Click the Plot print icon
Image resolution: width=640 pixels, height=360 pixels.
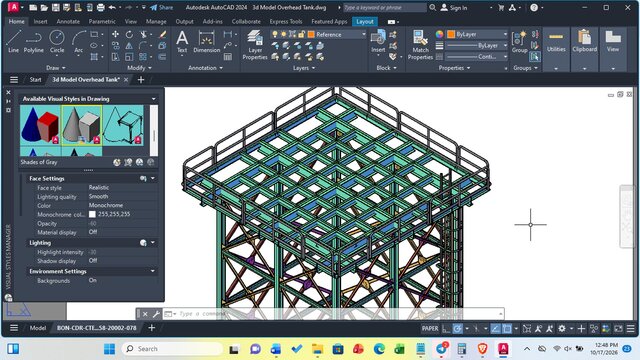(x=100, y=7)
